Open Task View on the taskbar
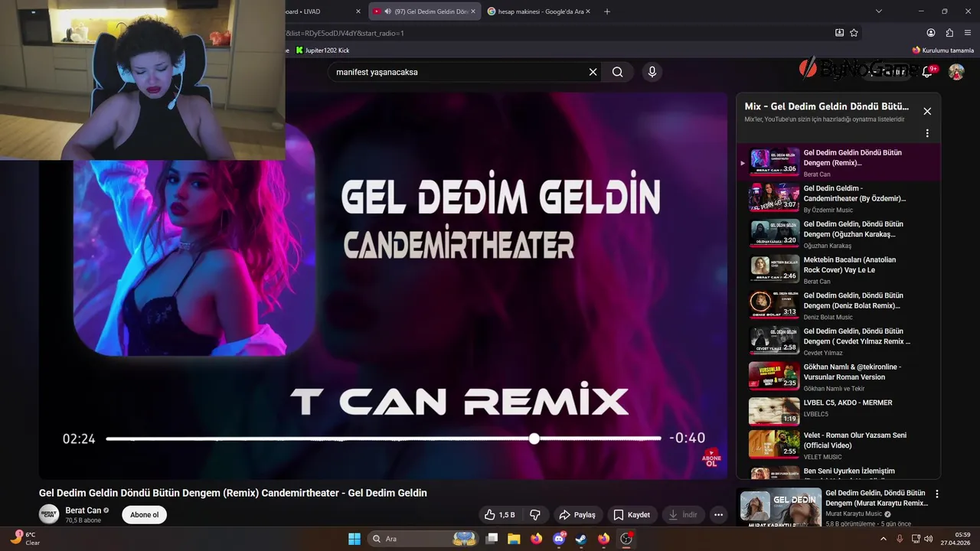 click(492, 539)
